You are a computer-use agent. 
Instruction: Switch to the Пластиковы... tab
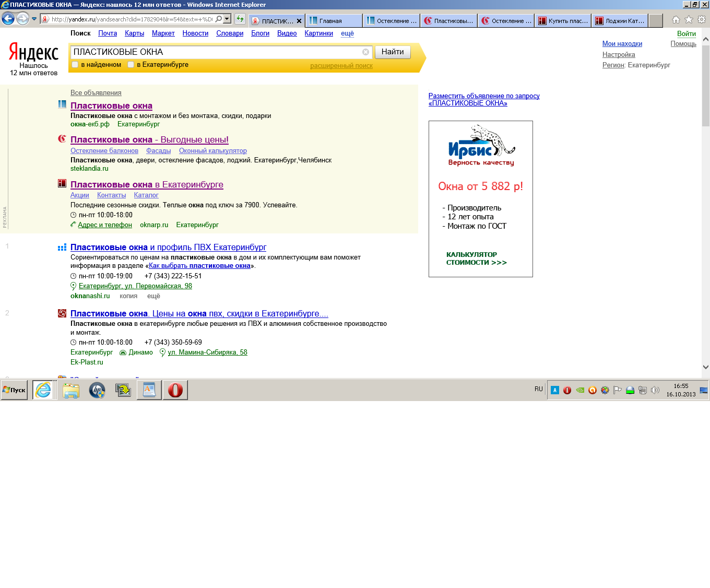(x=448, y=21)
